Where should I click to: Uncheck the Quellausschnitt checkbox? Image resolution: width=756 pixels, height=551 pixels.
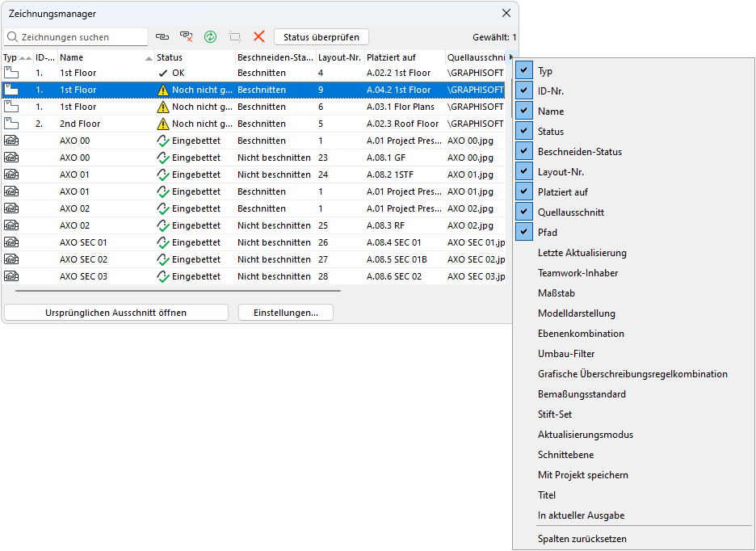(523, 212)
